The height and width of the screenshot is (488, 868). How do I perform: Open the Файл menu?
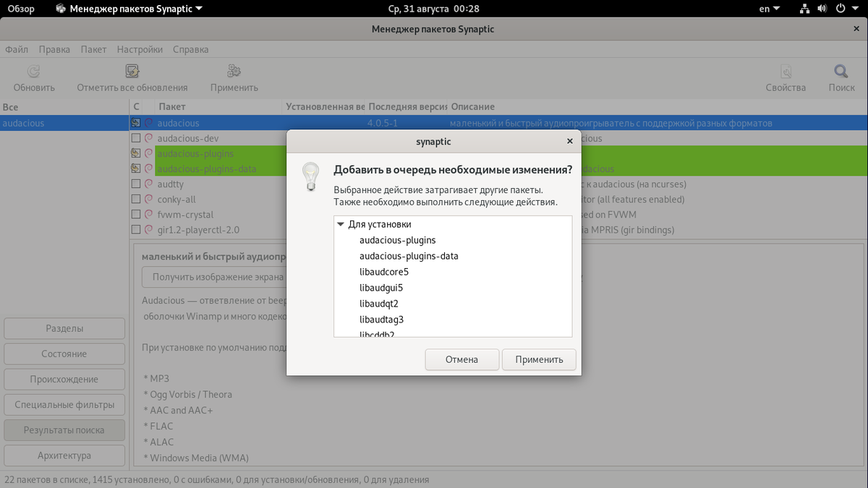click(17, 49)
